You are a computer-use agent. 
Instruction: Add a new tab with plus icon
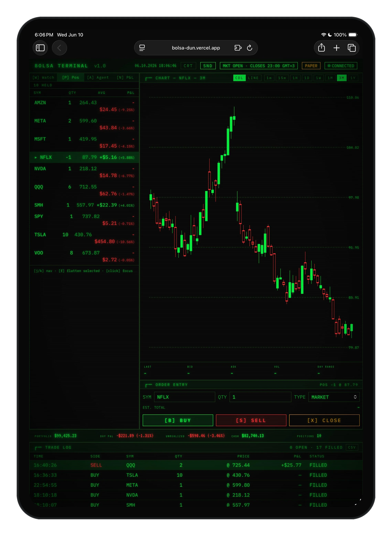(x=336, y=48)
